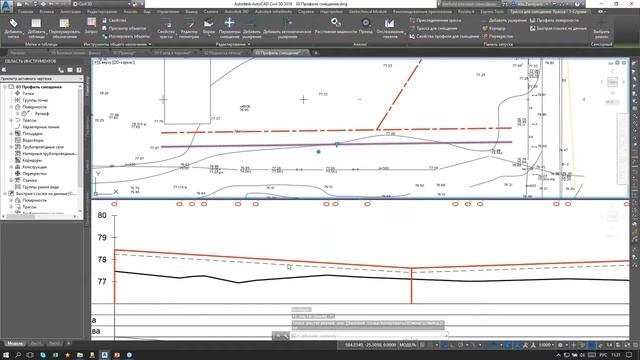Expand the Трассы tree node

(x=11, y=120)
